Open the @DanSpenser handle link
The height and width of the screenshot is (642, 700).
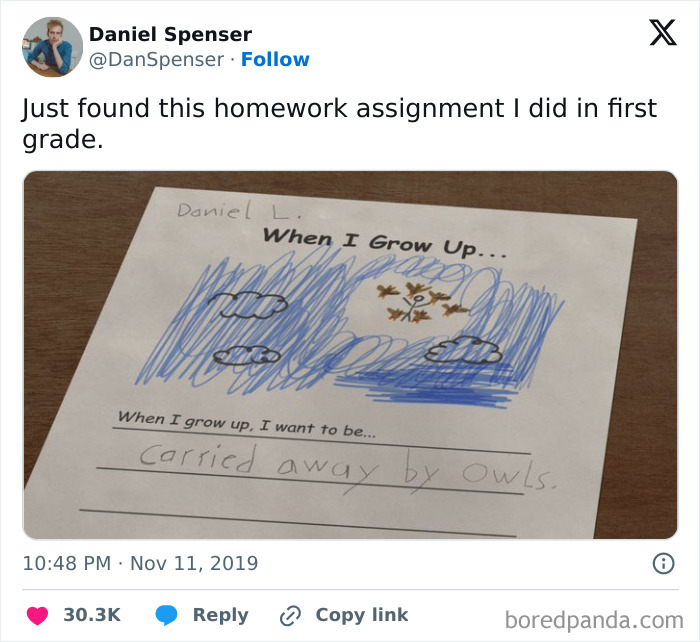click(156, 60)
